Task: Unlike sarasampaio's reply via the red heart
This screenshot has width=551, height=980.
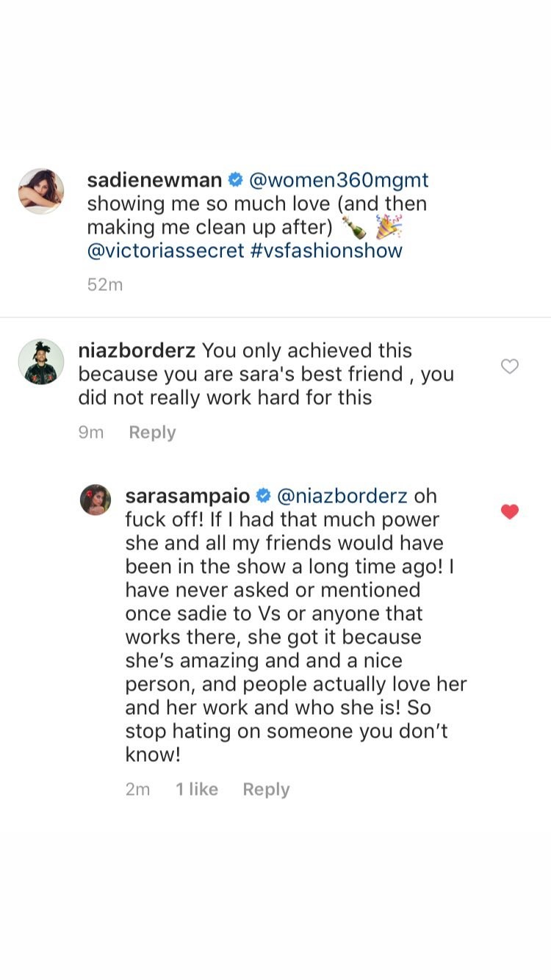Action: click(x=509, y=511)
